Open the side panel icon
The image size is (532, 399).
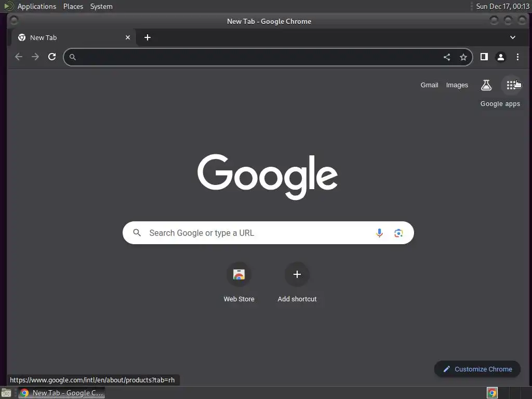(x=484, y=57)
